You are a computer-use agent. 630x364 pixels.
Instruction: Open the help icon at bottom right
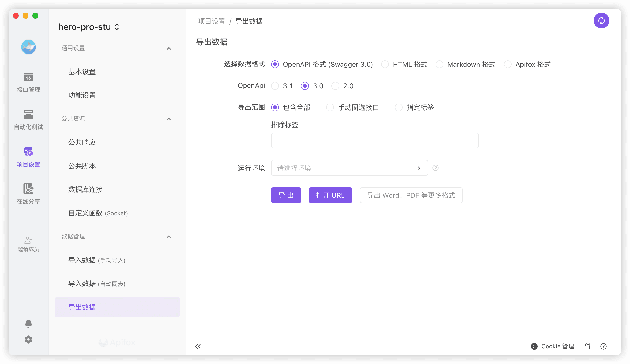click(603, 346)
